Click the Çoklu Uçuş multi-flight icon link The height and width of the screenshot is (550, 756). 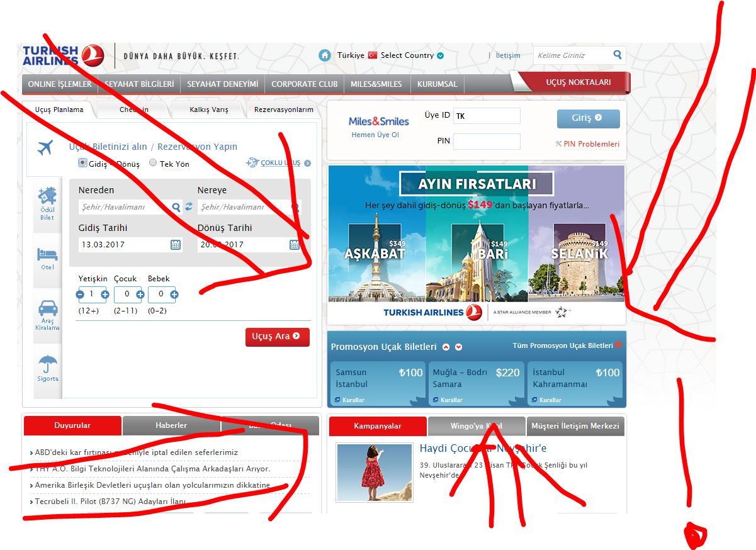click(x=278, y=163)
